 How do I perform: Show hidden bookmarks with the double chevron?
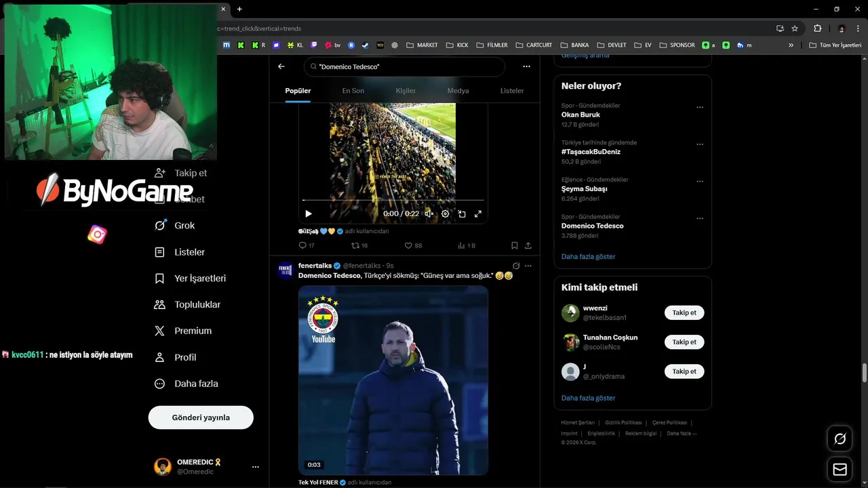pos(791,45)
